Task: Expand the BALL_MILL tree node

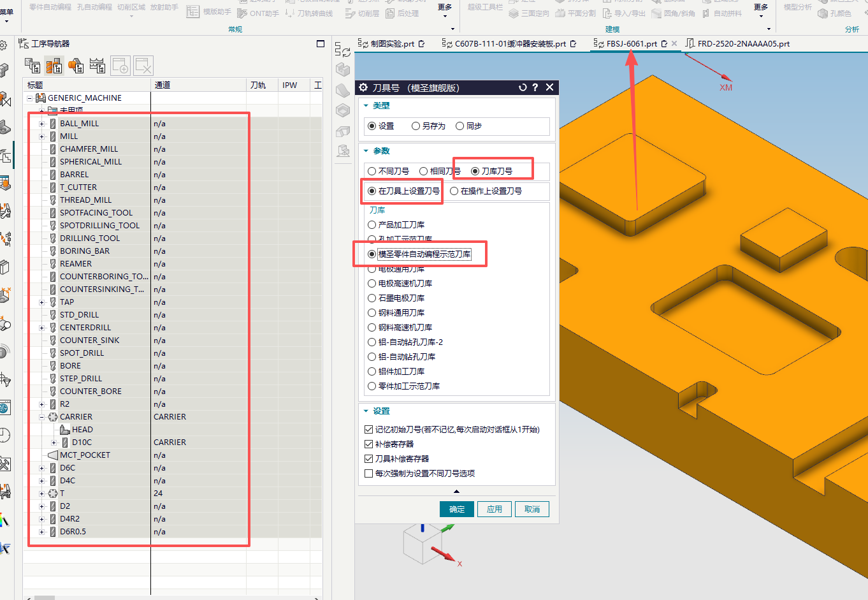Action: point(42,124)
